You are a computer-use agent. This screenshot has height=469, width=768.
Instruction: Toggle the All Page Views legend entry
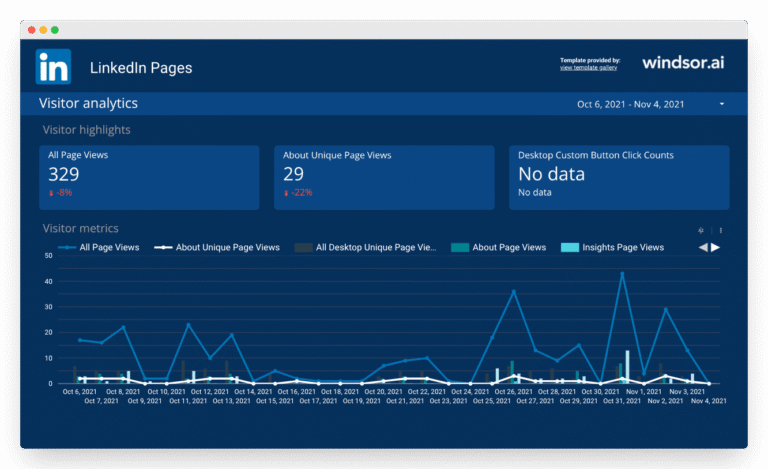99,248
